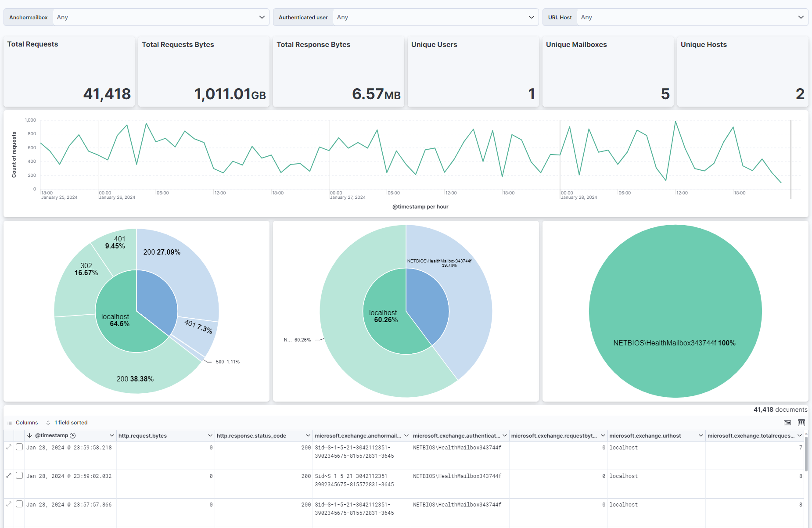This screenshot has width=812, height=528.
Task: Expand the second row's document details icon
Action: click(x=9, y=476)
